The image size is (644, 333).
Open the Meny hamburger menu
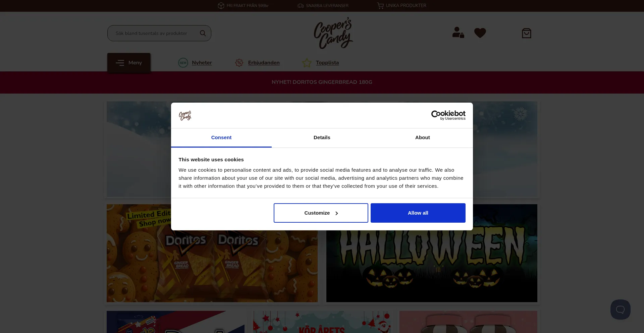(129, 63)
